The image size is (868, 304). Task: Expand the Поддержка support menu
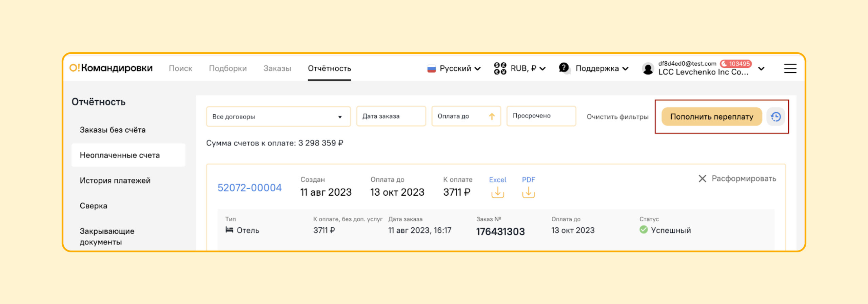tap(601, 68)
